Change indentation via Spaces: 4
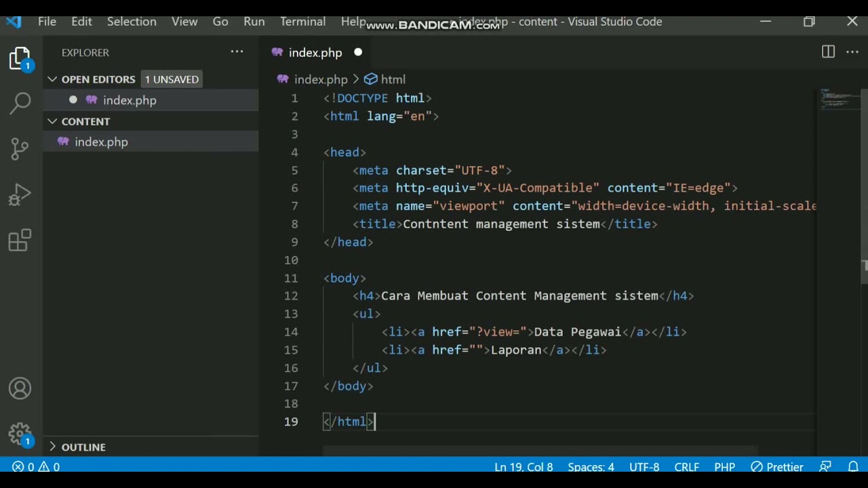The width and height of the screenshot is (868, 488). [x=591, y=467]
